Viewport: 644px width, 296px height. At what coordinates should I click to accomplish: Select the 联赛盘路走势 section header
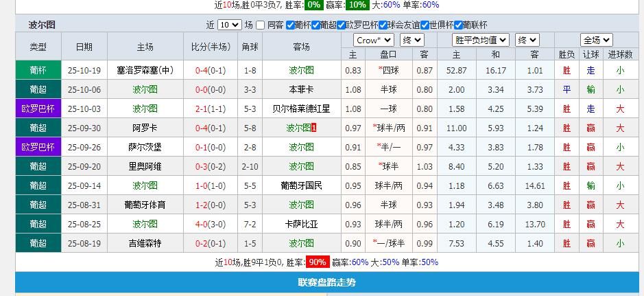pyautogui.click(x=326, y=282)
